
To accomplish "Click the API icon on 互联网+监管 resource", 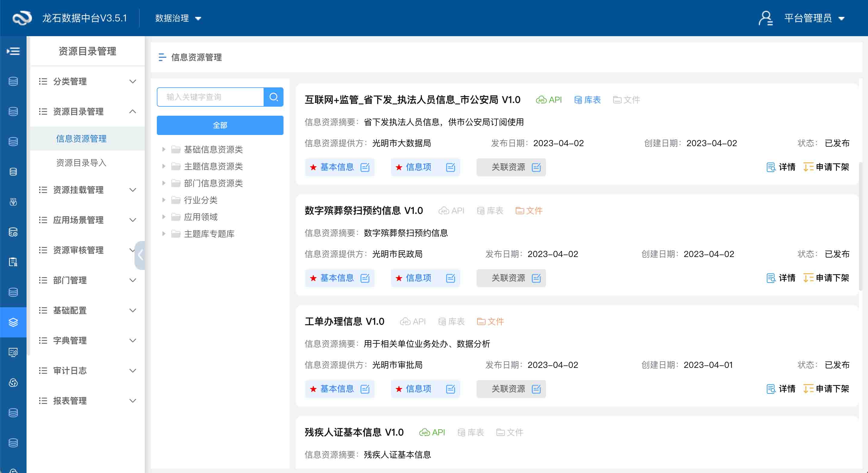I will click(x=547, y=100).
